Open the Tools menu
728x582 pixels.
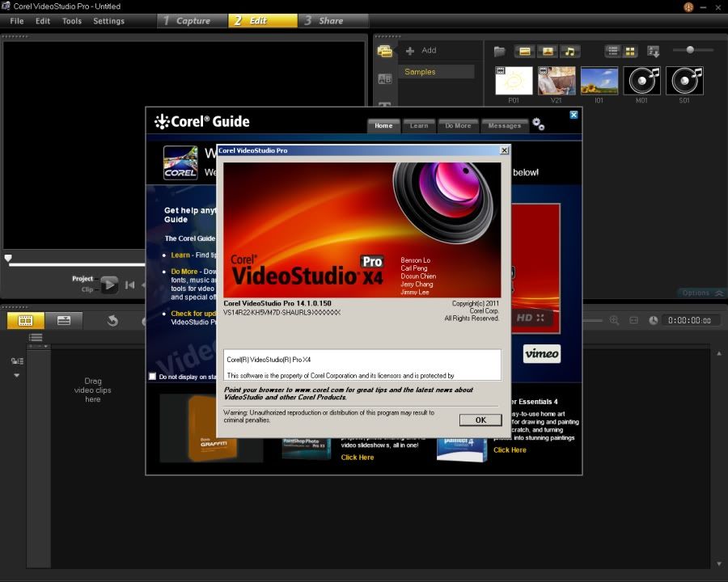(x=72, y=21)
